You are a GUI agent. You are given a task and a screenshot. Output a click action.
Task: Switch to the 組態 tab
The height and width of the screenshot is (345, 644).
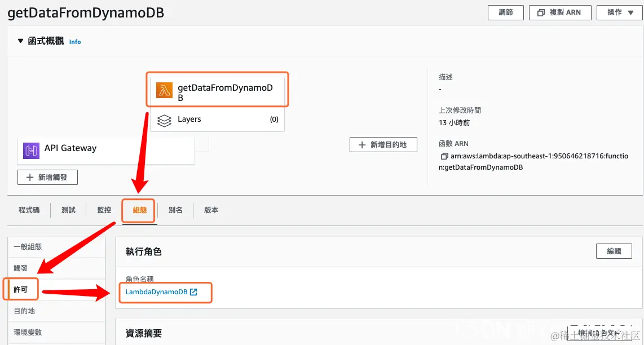point(140,210)
